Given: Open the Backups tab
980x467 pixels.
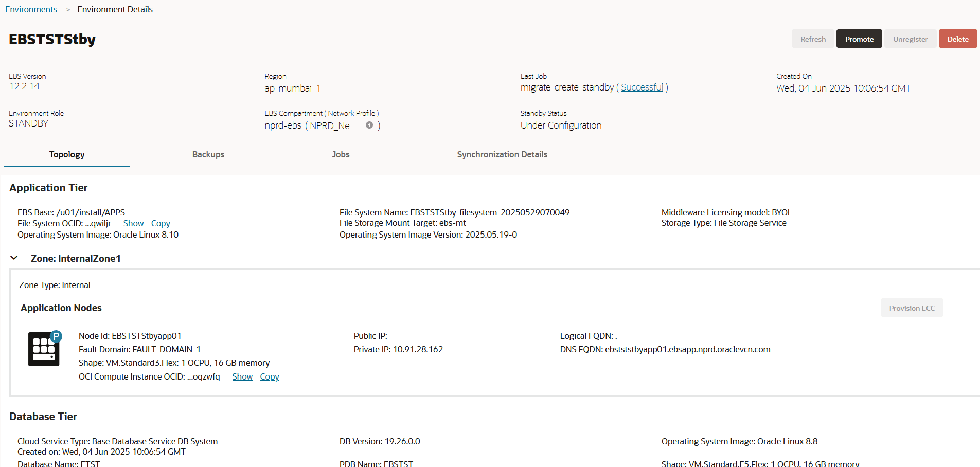Looking at the screenshot, I should (208, 154).
